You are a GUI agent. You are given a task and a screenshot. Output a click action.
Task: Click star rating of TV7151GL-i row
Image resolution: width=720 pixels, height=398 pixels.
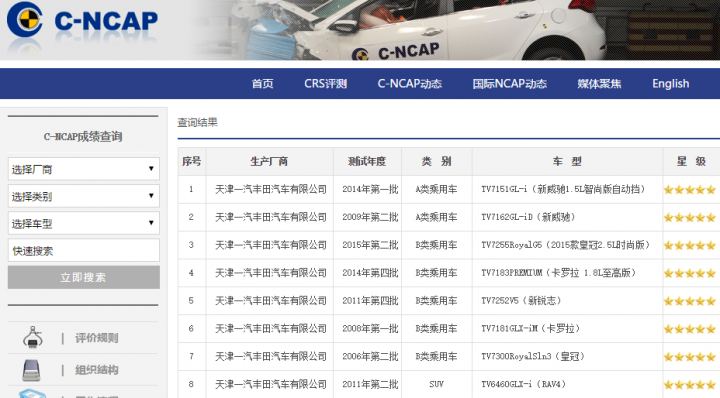690,190
